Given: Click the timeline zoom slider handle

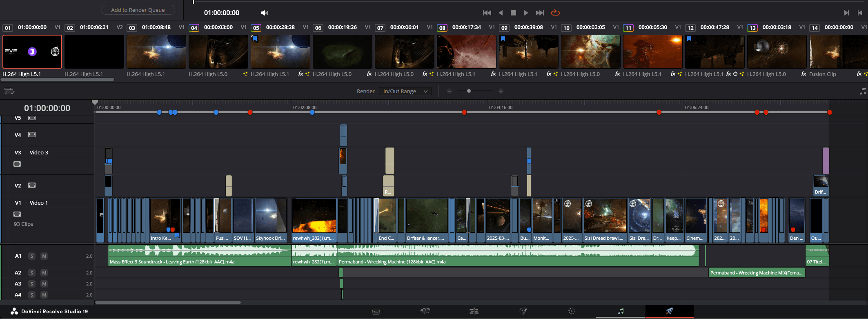Looking at the screenshot, I should (469, 91).
